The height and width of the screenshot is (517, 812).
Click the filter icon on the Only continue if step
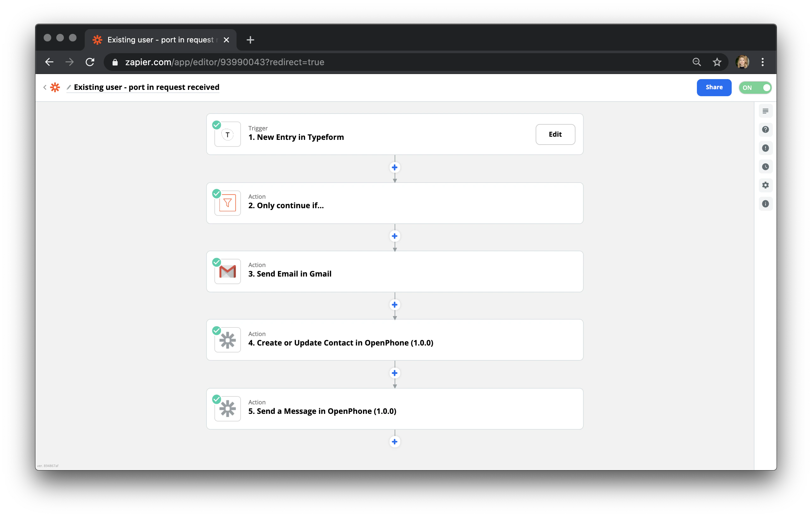tap(227, 203)
